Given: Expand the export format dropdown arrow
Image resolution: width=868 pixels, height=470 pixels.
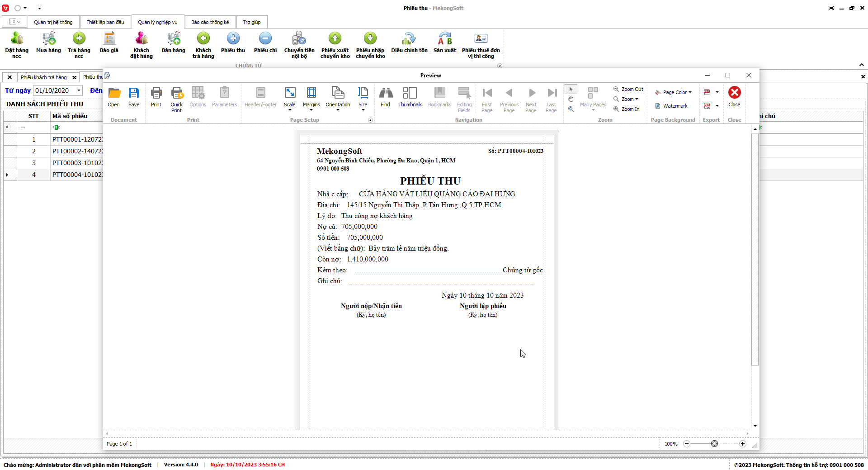Looking at the screenshot, I should pyautogui.click(x=717, y=92).
